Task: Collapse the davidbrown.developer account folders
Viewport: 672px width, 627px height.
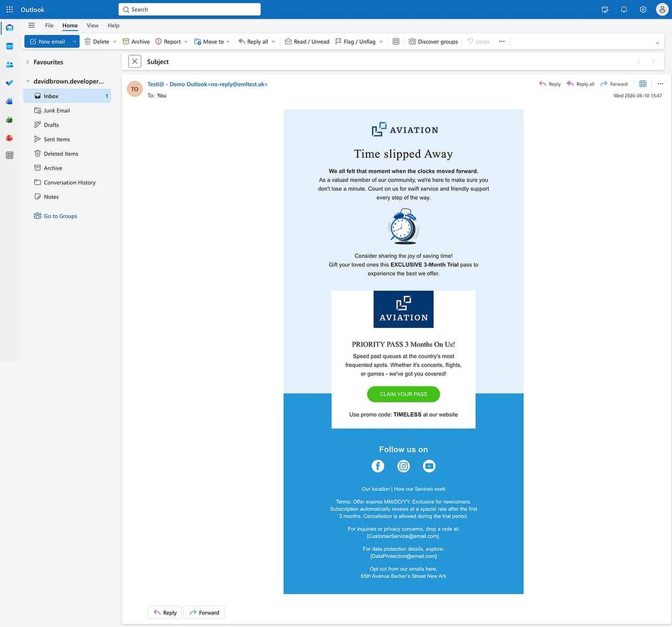Action: (x=28, y=81)
